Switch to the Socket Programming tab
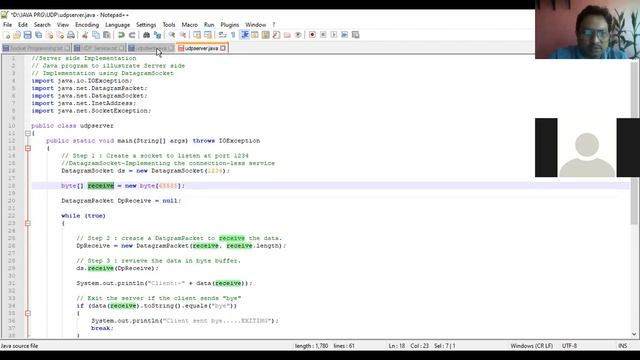640x360 pixels. [x=36, y=48]
